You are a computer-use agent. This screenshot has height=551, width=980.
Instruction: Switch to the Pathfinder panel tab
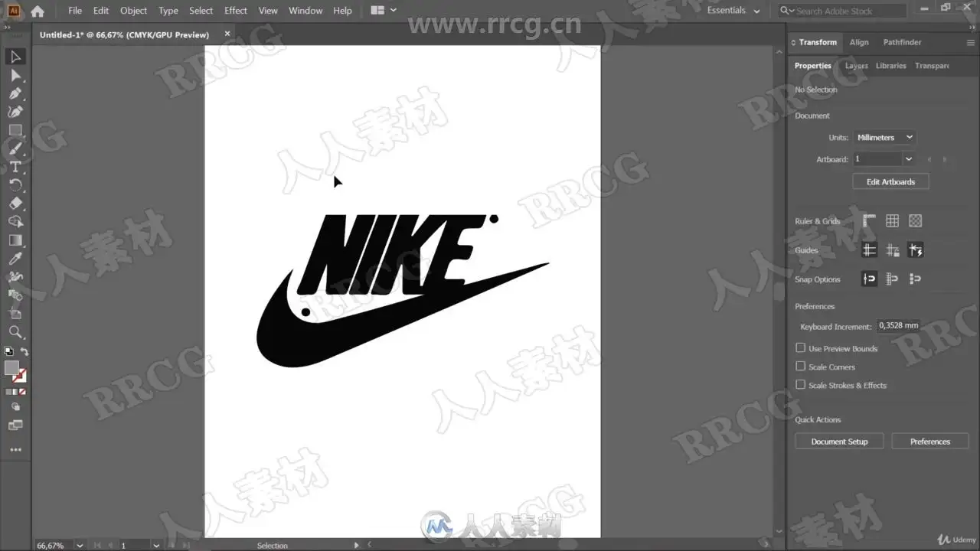pyautogui.click(x=902, y=42)
